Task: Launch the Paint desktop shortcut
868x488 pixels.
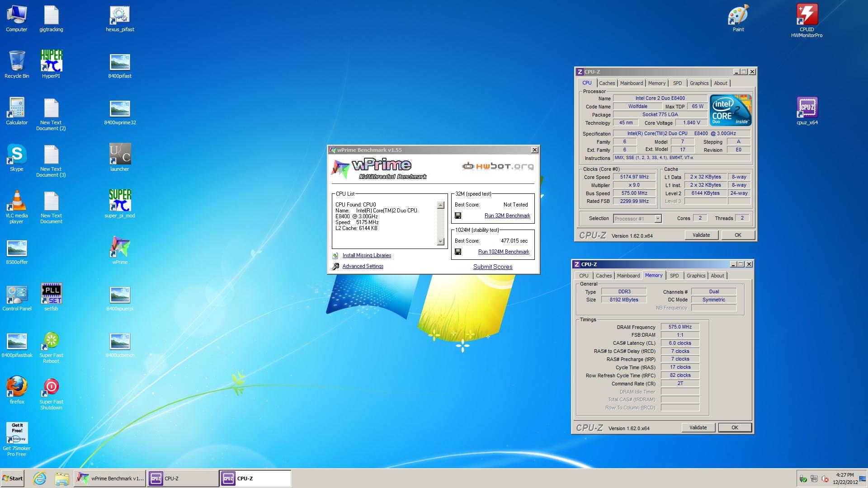Action: 738,19
